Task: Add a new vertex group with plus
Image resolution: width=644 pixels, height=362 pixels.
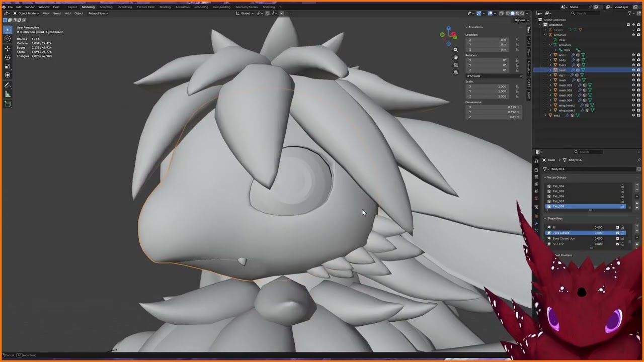Action: tap(637, 186)
